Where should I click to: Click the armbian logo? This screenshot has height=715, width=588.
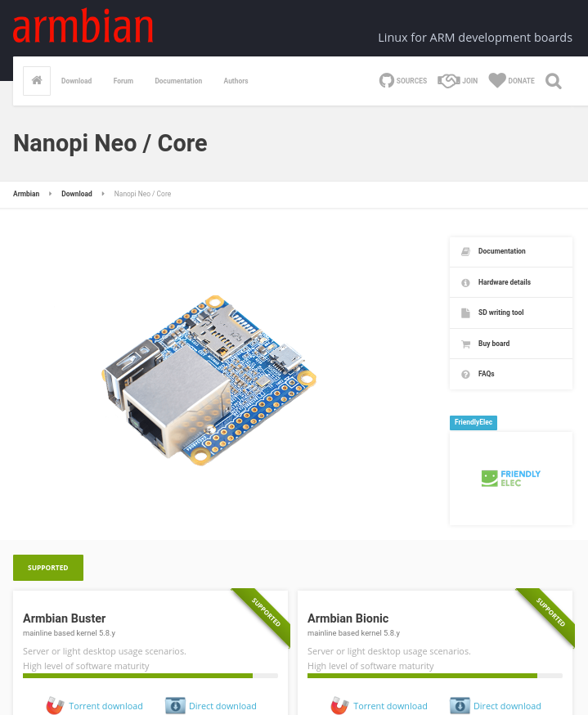83,26
